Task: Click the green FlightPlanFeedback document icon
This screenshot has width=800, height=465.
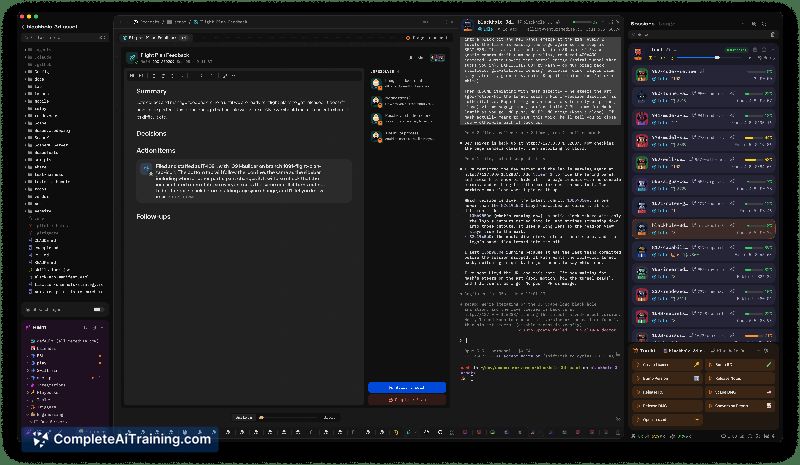Action: [x=132, y=58]
